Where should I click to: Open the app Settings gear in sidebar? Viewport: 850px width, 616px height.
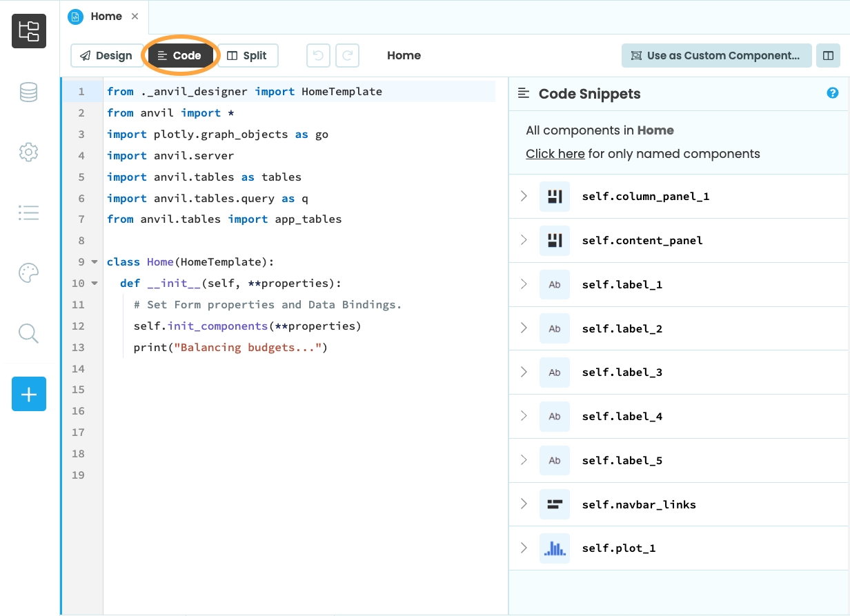coord(28,152)
